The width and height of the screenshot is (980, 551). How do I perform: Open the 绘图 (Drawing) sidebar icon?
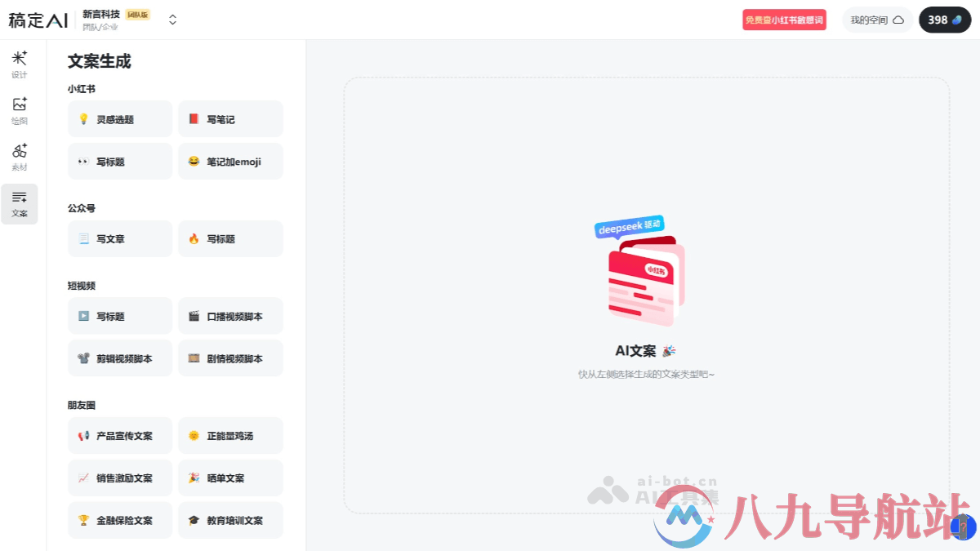(20, 110)
